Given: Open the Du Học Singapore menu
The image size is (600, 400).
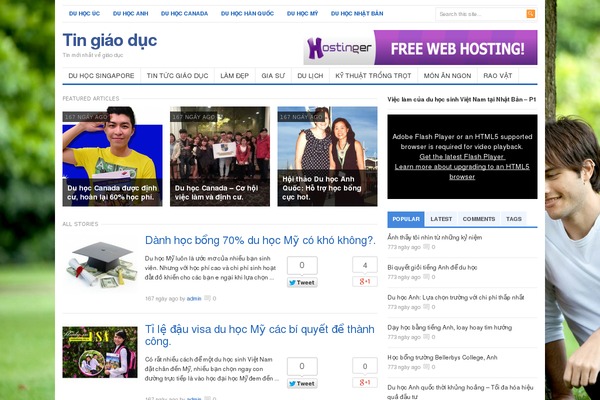Looking at the screenshot, I should (101, 76).
